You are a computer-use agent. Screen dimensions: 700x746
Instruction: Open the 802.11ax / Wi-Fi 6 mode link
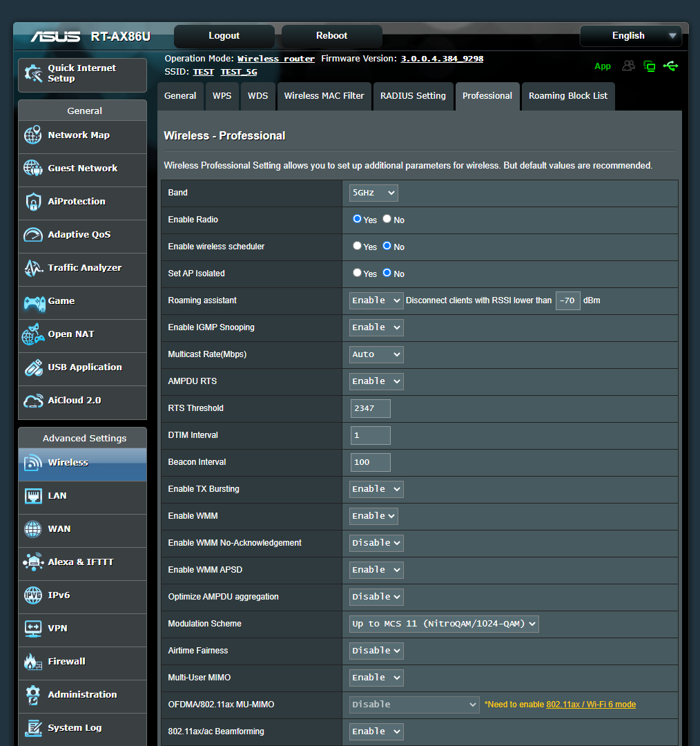(591, 705)
